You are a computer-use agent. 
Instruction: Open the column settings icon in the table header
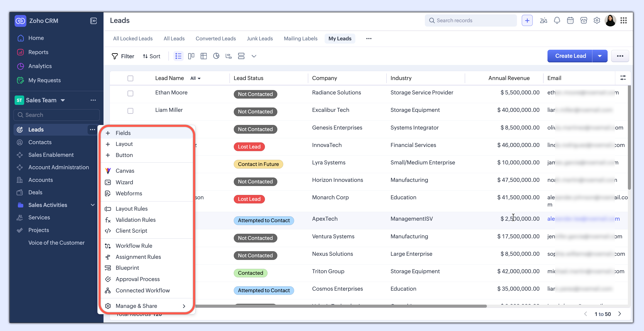(623, 78)
